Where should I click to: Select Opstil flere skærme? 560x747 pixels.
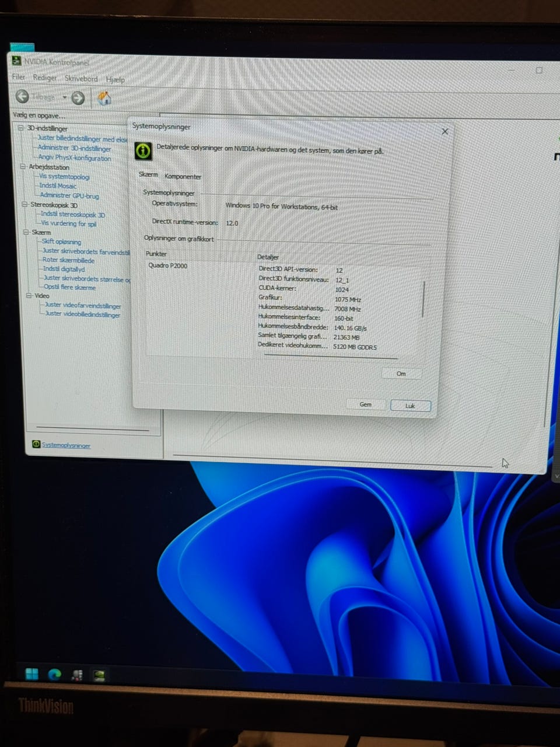click(70, 287)
